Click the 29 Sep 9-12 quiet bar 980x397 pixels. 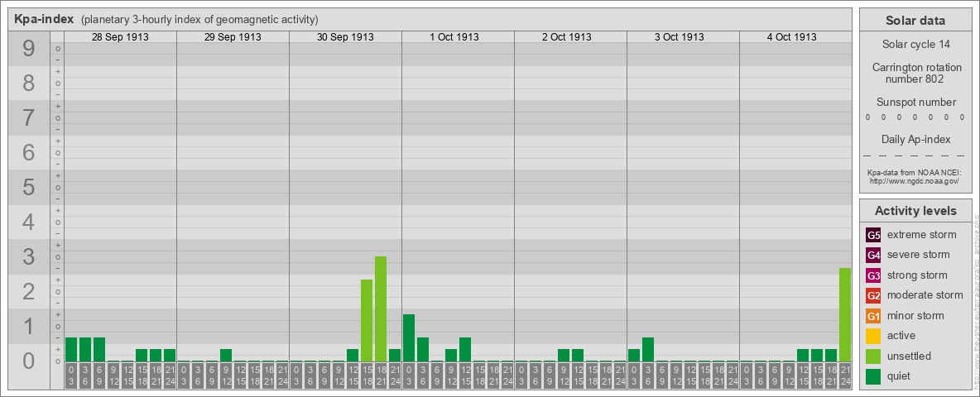coord(226,355)
